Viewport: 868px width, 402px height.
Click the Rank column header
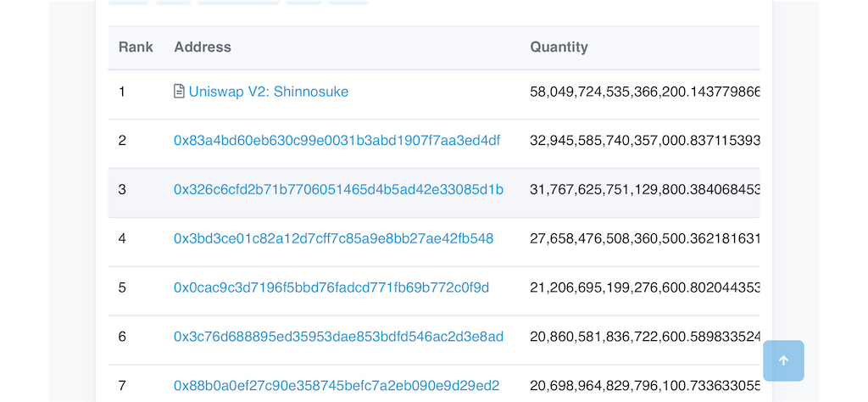[x=136, y=47]
